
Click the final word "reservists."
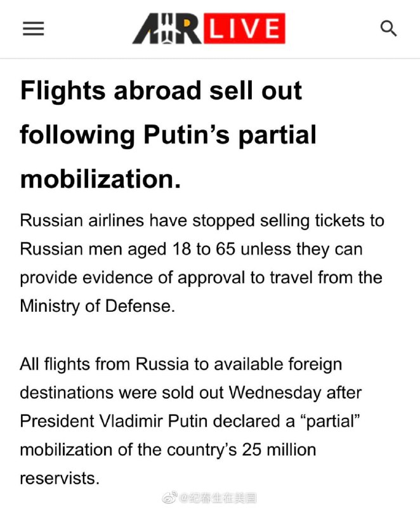coord(60,478)
